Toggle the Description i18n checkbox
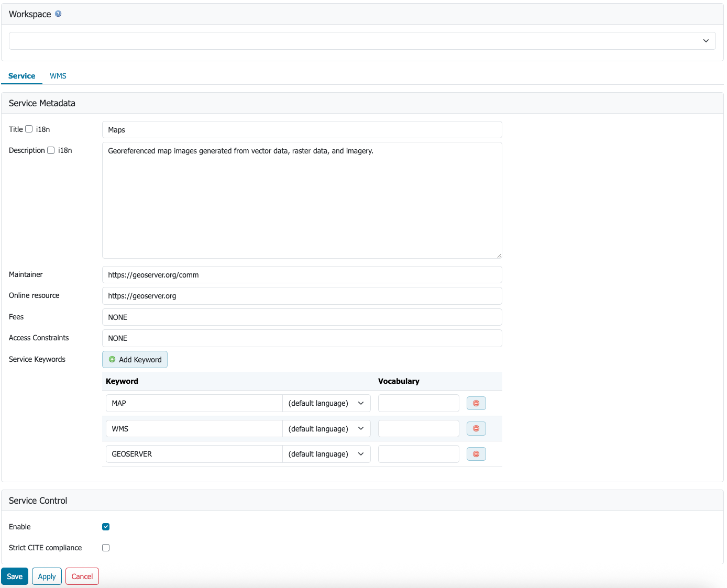This screenshot has width=727, height=588. coord(51,150)
